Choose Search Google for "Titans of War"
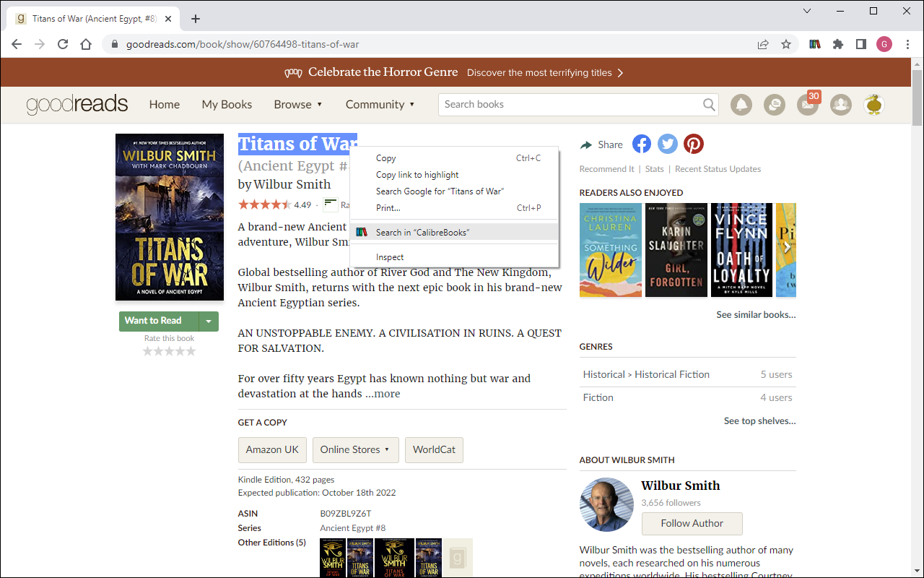 point(454,191)
